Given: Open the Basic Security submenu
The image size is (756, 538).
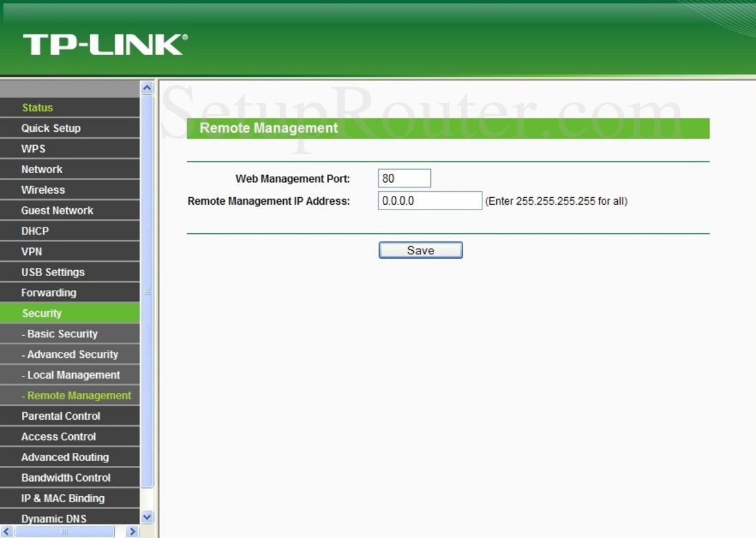Looking at the screenshot, I should 70,334.
